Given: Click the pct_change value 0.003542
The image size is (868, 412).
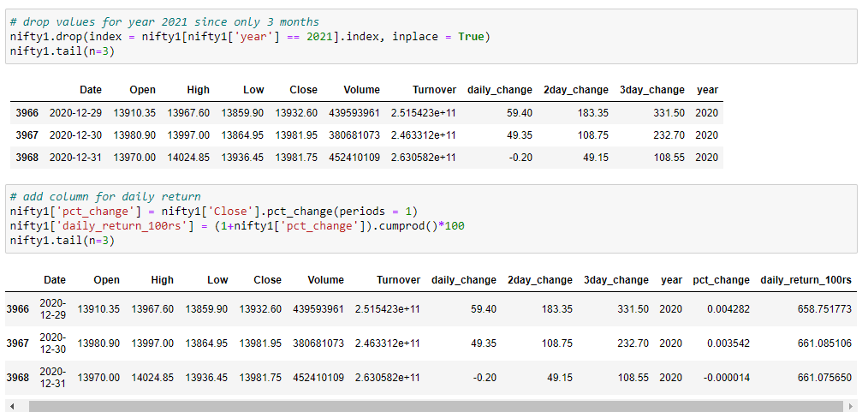Looking at the screenshot, I should [728, 343].
